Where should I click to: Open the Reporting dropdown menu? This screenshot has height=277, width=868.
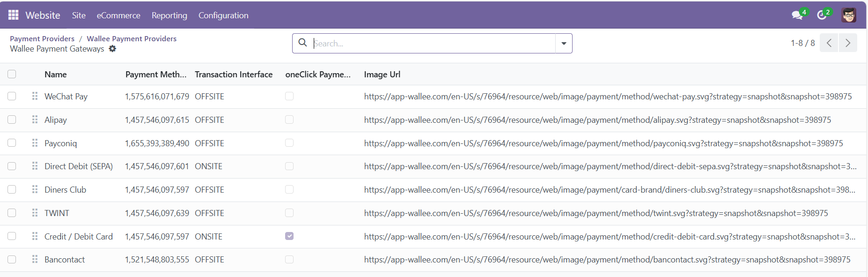click(169, 15)
